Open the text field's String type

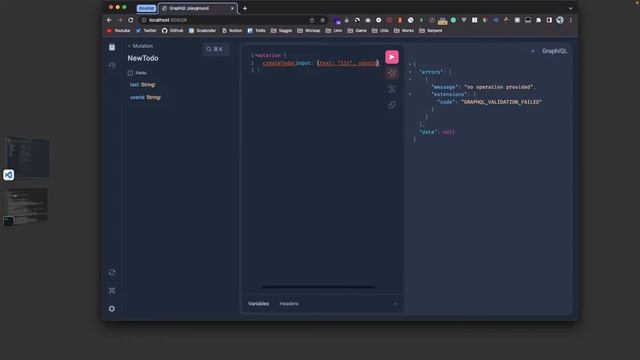tap(148, 84)
